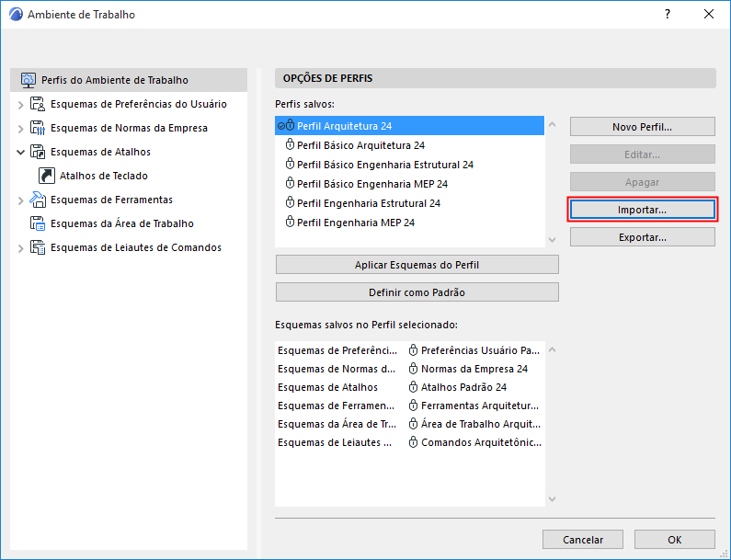
Task: Click Esquemas da Área de Tr... schemes row
Action: click(409, 424)
